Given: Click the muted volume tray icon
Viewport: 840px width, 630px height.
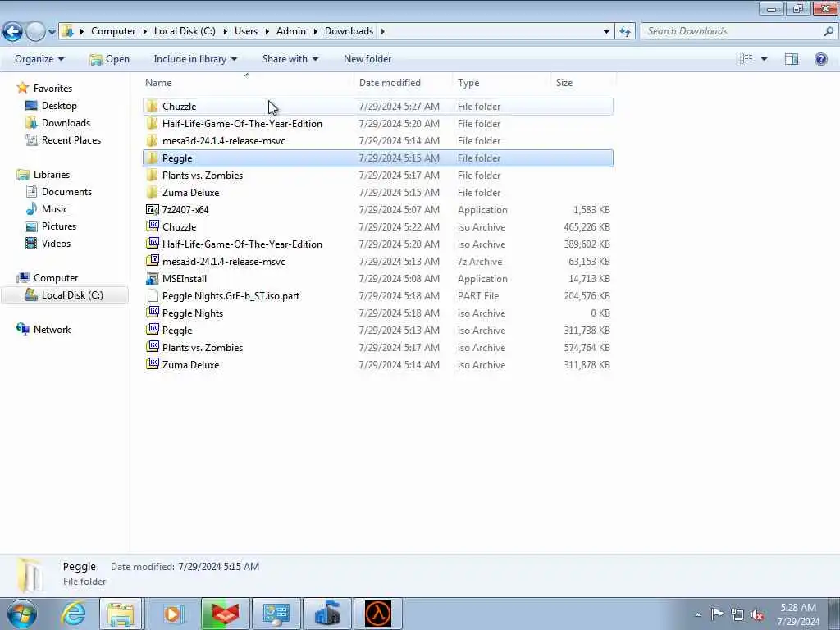Looking at the screenshot, I should [x=757, y=614].
